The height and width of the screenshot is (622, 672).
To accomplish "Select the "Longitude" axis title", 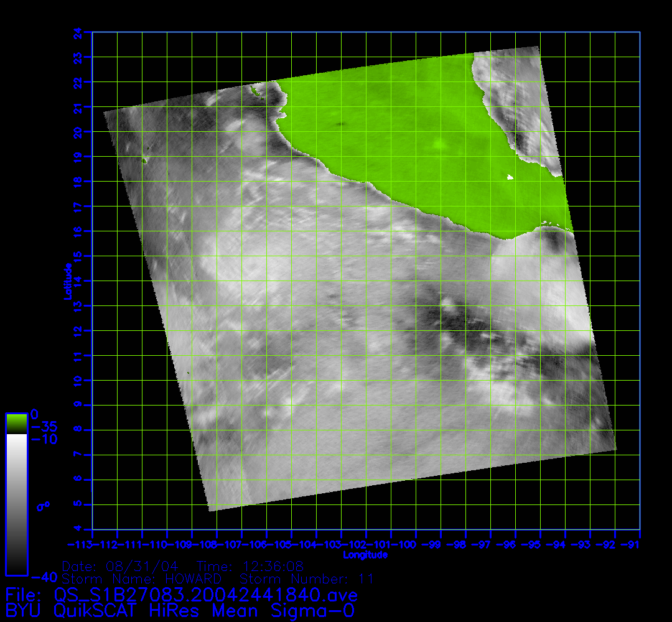I will (365, 555).
